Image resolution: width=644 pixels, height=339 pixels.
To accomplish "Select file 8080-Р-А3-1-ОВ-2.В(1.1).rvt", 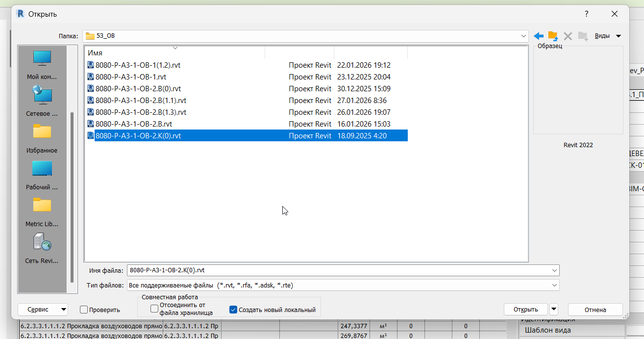I will pos(141,100).
